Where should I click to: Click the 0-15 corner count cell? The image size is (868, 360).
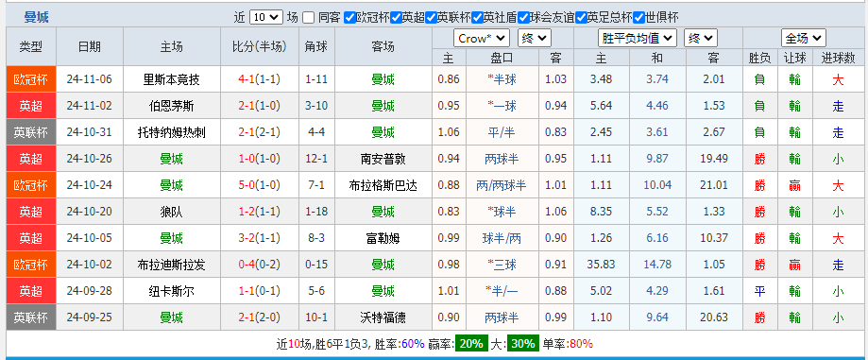pos(316,265)
